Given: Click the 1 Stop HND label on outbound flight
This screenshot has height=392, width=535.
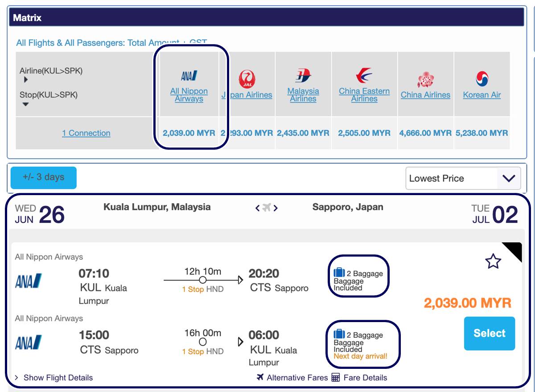Looking at the screenshot, I should [203, 290].
